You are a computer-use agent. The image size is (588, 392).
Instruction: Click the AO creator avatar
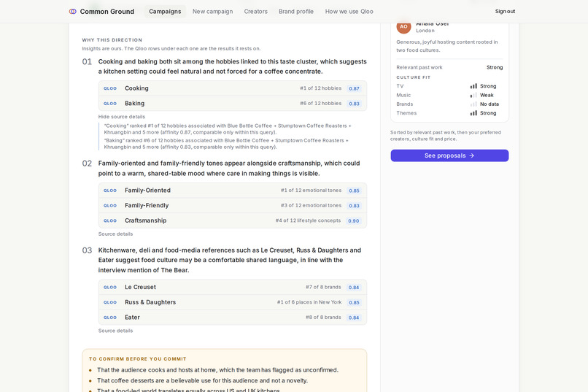pyautogui.click(x=403, y=26)
